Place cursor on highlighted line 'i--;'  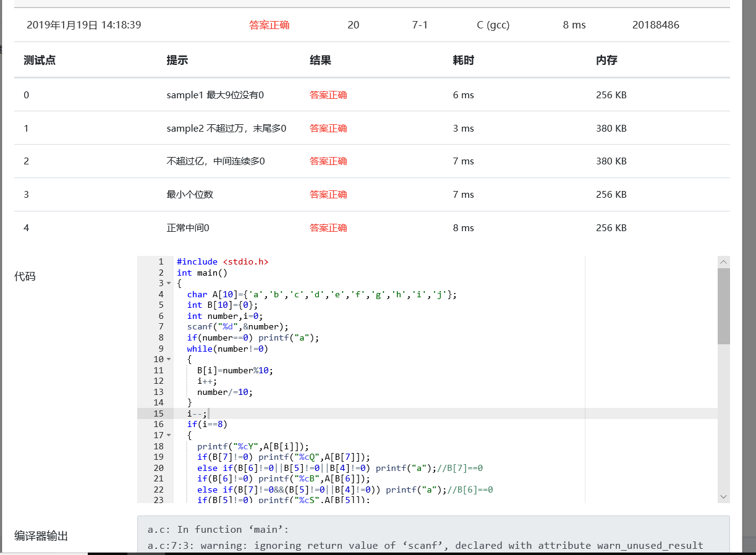197,413
